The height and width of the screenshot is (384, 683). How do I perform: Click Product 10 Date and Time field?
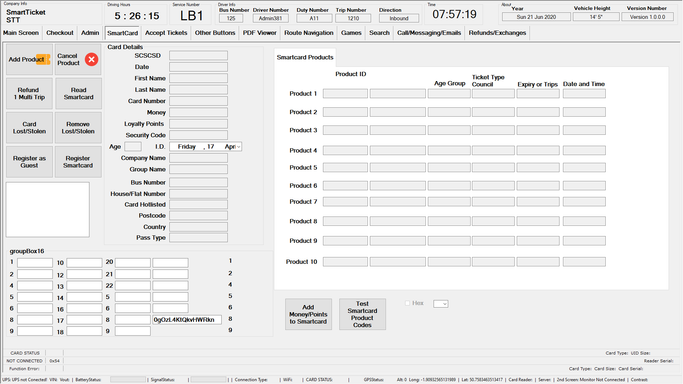(584, 262)
